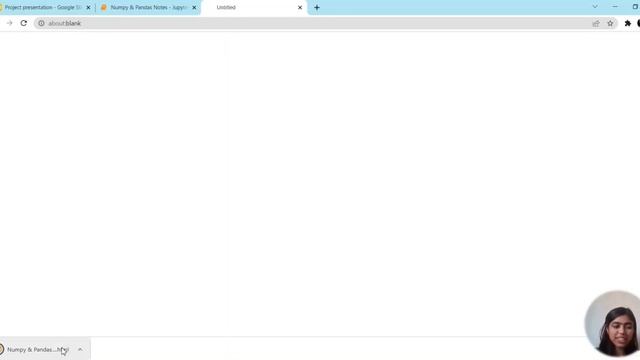Restore the browser window size
This screenshot has width=640, height=360.
635,7
